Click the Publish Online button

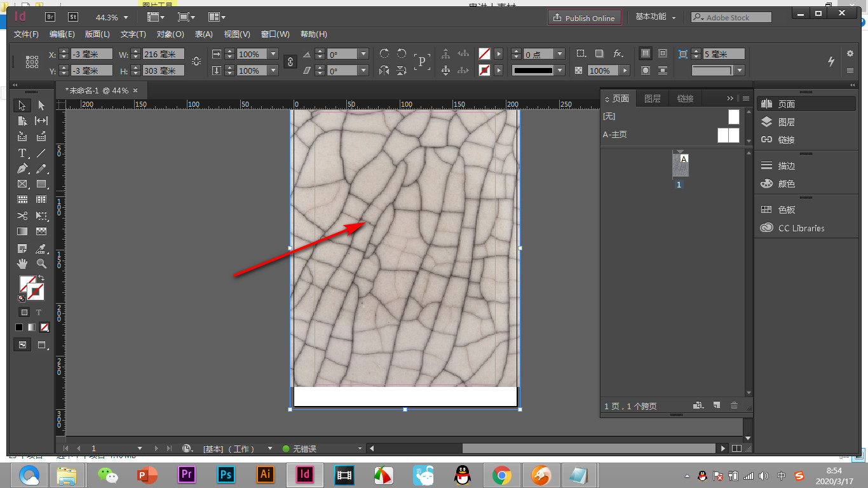(584, 18)
